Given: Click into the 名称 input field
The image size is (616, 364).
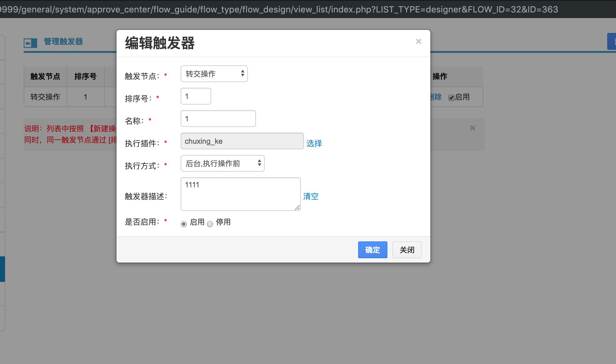Looking at the screenshot, I should 218,119.
